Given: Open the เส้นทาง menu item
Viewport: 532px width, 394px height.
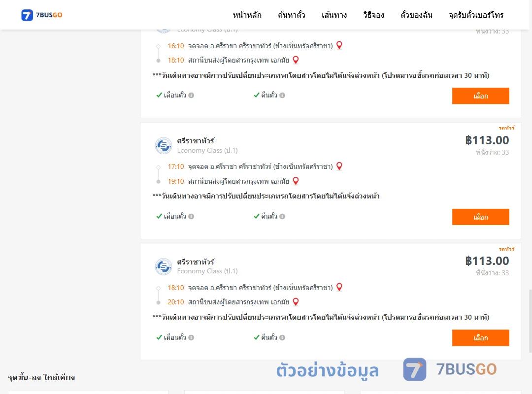Looking at the screenshot, I should click(x=334, y=15).
